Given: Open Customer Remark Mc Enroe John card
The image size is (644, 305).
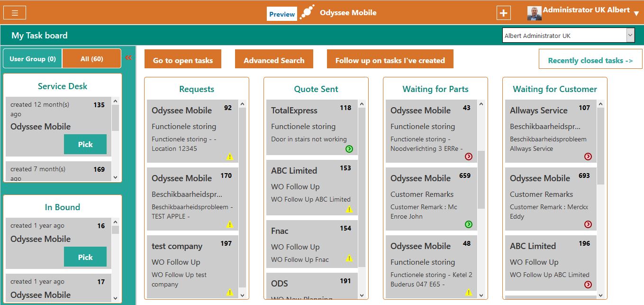Looking at the screenshot, I should (431, 199).
